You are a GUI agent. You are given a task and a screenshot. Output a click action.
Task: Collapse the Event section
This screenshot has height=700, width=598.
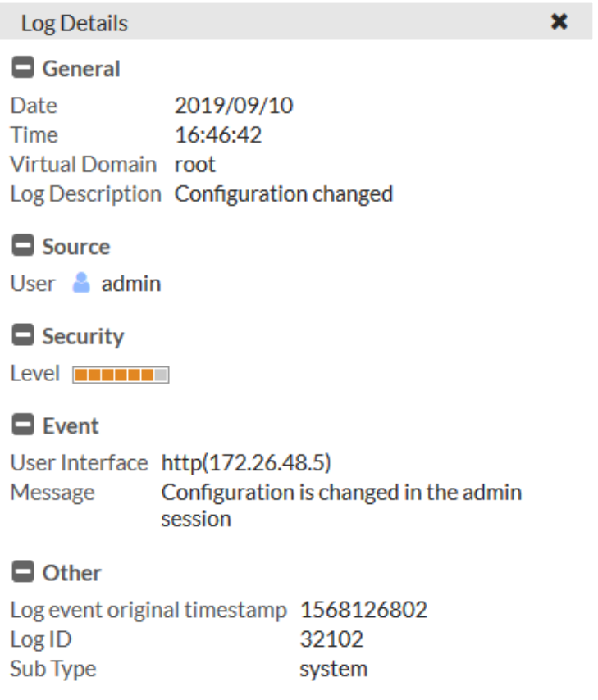23,426
